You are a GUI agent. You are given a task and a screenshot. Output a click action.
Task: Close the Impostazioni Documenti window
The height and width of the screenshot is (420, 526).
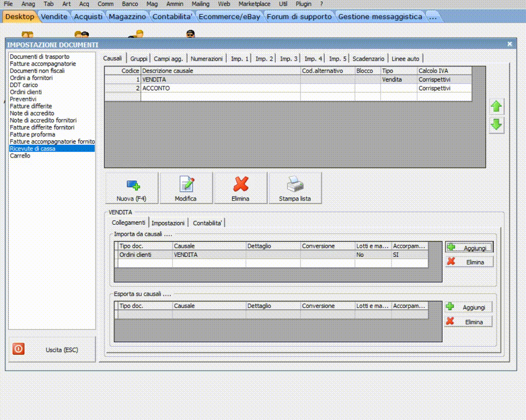(510, 44)
